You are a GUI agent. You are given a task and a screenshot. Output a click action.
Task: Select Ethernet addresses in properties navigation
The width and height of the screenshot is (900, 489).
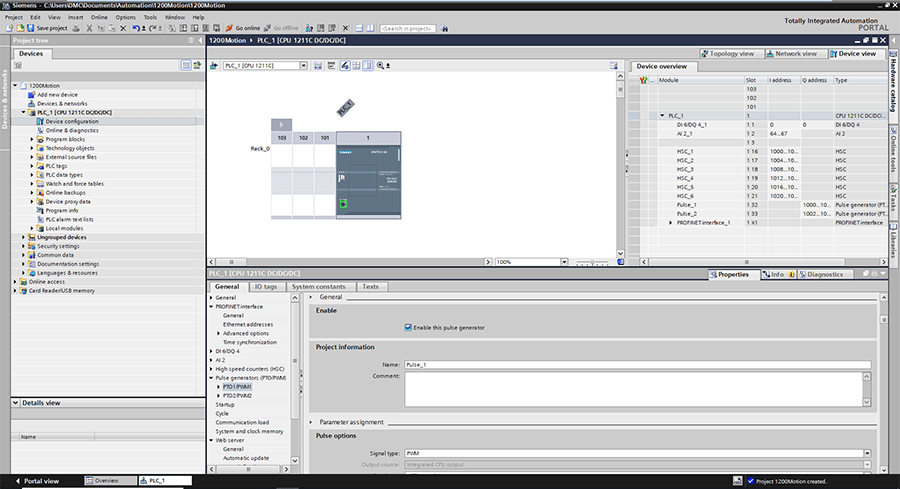[248, 324]
